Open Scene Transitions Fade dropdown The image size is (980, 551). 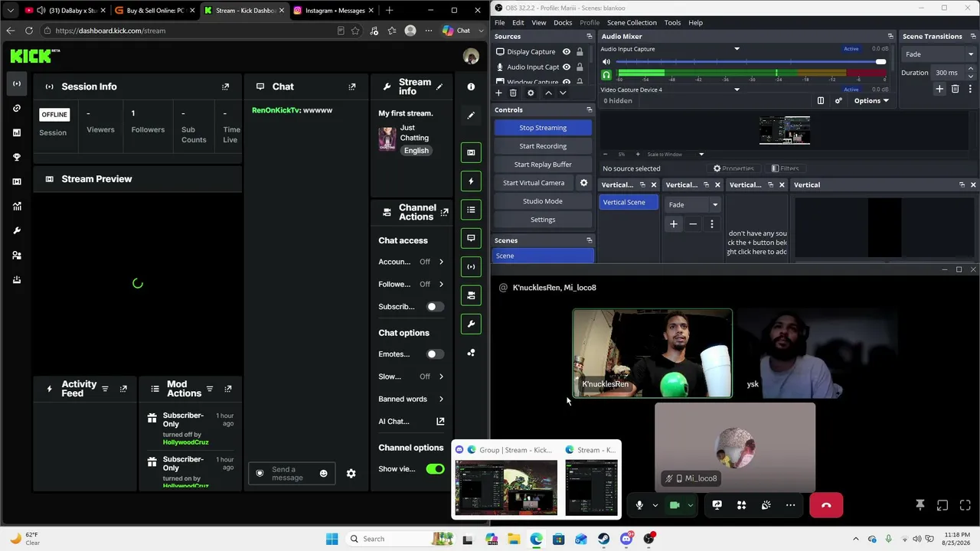coord(939,54)
